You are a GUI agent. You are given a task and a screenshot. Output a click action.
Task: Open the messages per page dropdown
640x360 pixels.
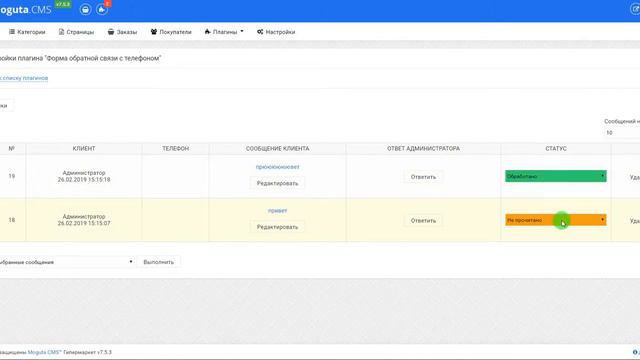[x=622, y=133]
